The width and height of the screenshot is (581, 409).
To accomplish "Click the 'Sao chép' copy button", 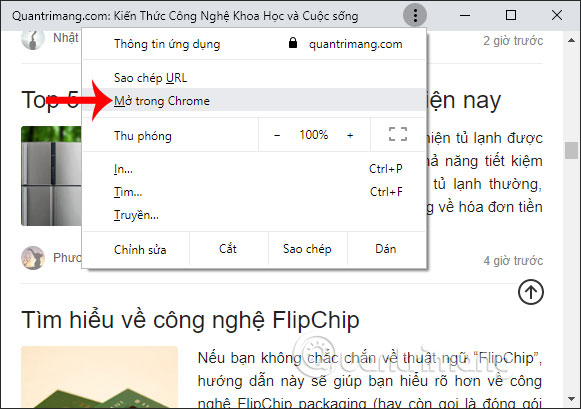I will tap(307, 249).
